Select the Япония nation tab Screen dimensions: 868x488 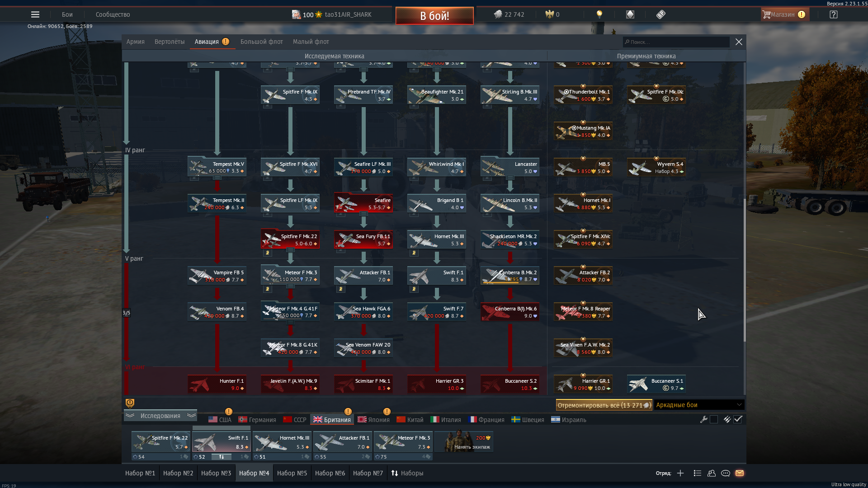coord(373,420)
